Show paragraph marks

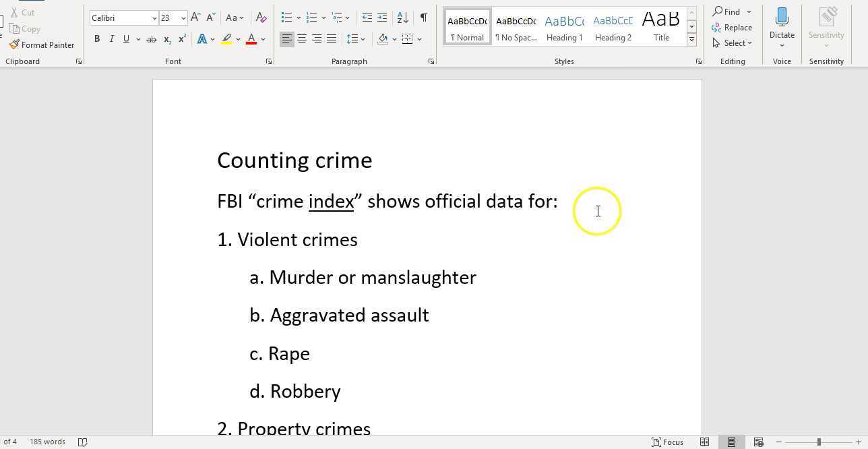pyautogui.click(x=423, y=18)
